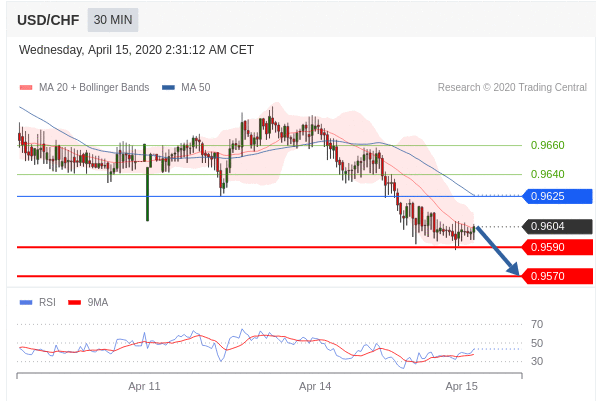Click the Apr 15 date axis label
This screenshot has width=599, height=405.
point(461,386)
